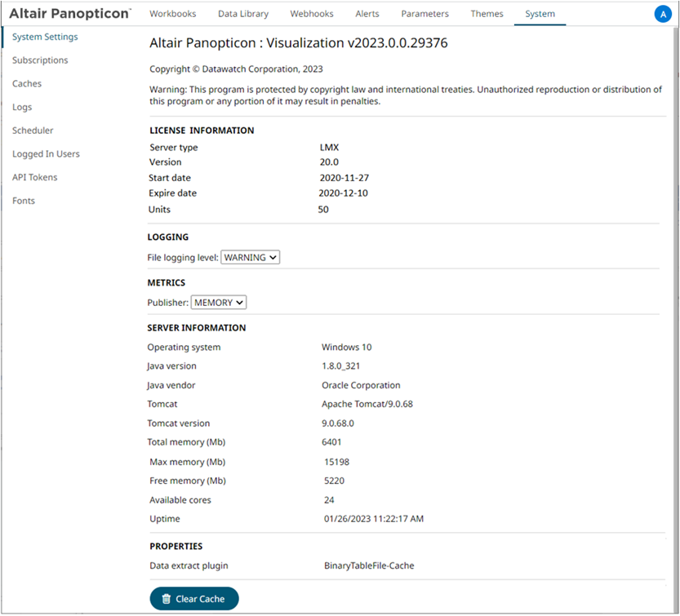
Task: Open the Logs section
Action: point(21,107)
